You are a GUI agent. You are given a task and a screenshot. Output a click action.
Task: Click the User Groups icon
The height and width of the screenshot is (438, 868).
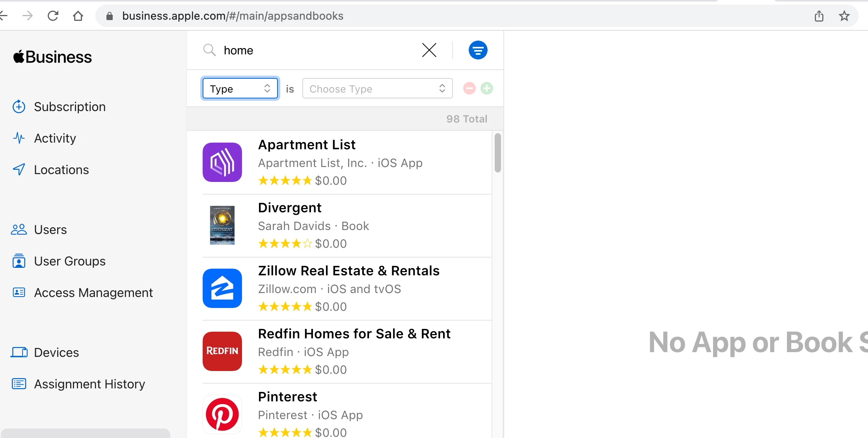(19, 261)
